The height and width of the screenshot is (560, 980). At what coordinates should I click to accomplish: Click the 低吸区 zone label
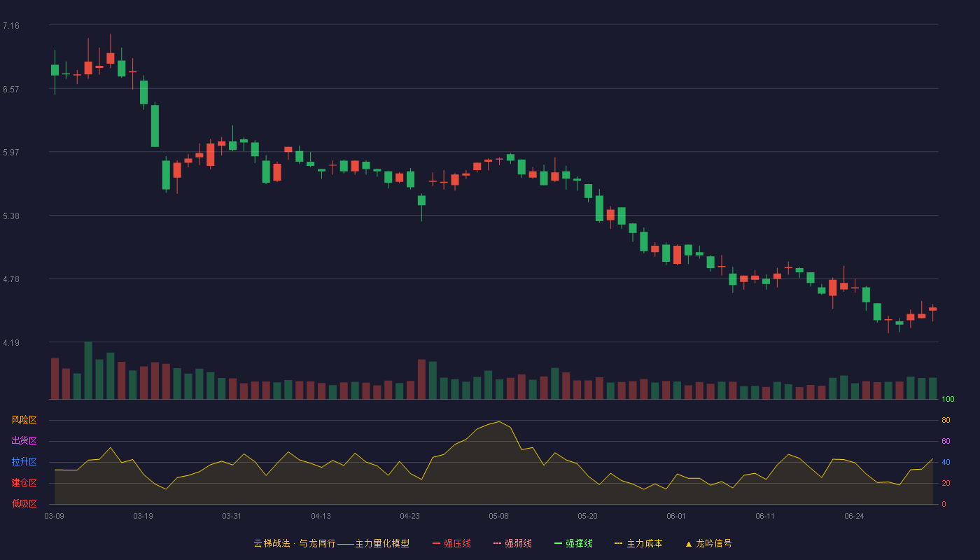24,503
